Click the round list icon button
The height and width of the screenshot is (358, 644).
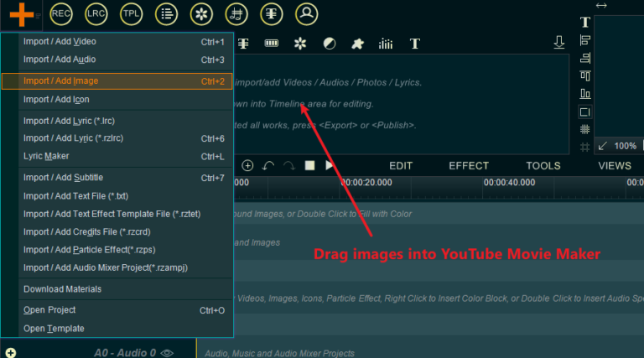point(166,14)
